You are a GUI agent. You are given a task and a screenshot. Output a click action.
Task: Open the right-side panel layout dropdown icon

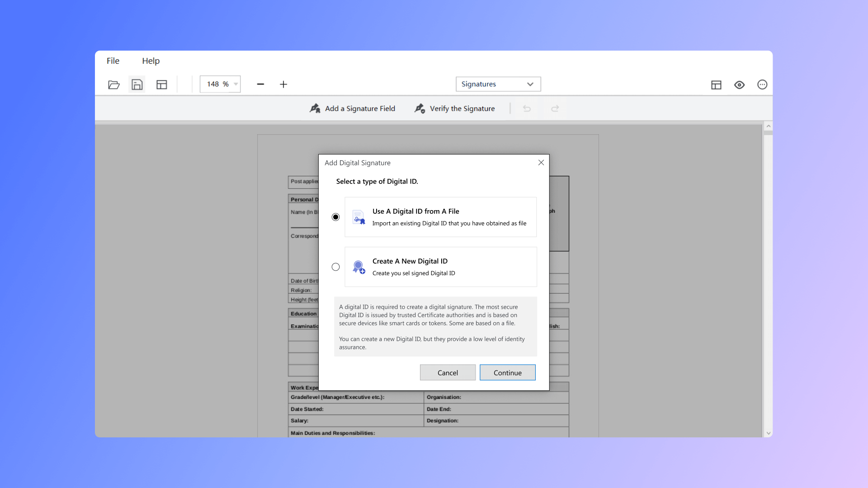coord(716,84)
